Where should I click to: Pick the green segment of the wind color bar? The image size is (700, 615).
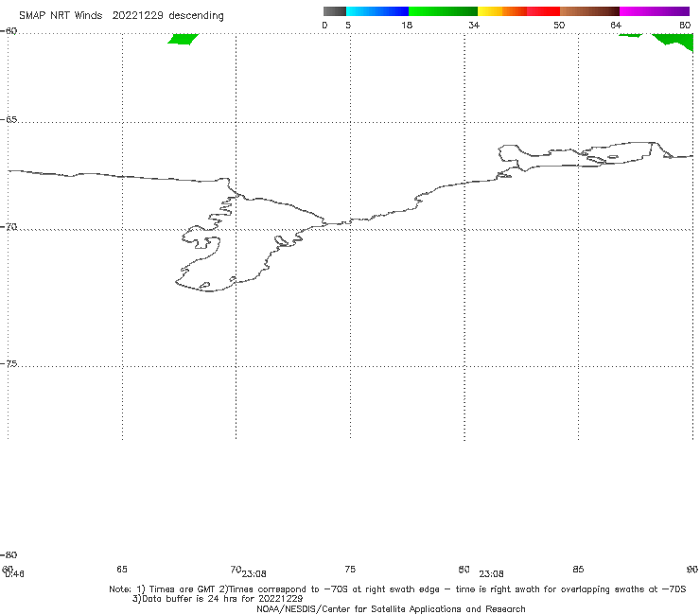[x=443, y=11]
